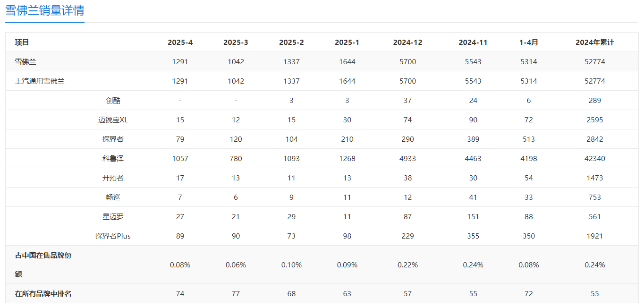644x308 pixels.
Task: Click ranking 77 for 2025-3
Action: click(236, 294)
